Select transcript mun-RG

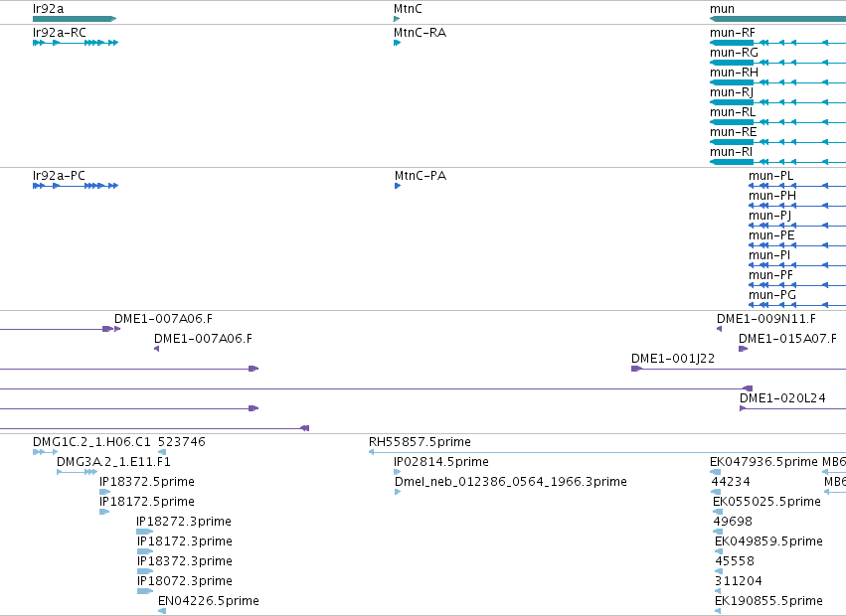pos(778,63)
